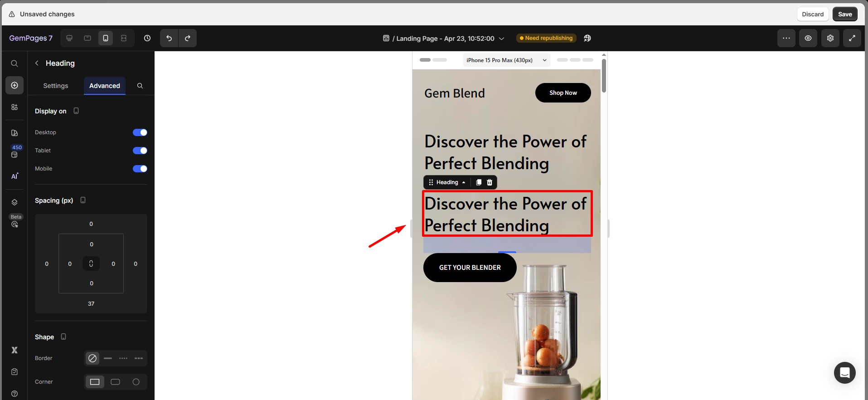Click the bottom margin value 37

click(x=91, y=304)
